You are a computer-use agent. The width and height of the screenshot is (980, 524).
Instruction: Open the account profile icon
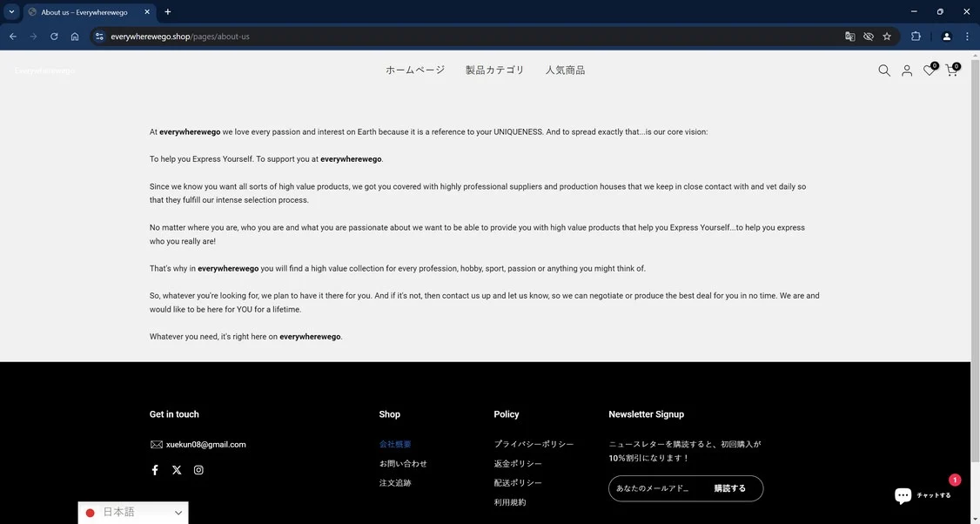[906, 71]
